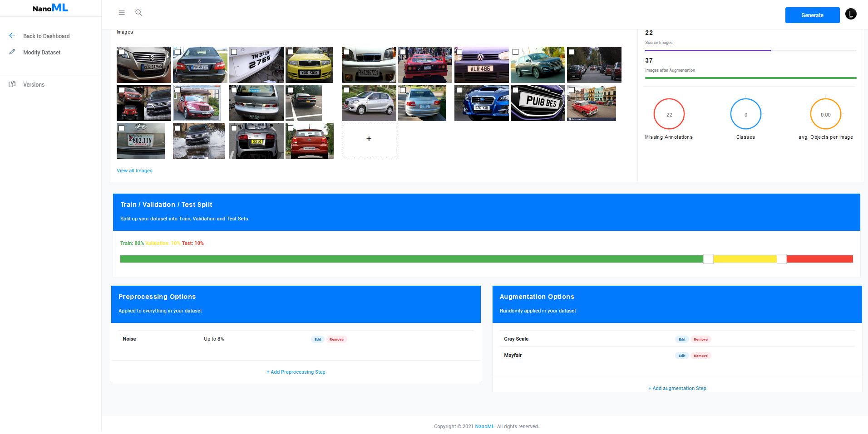The height and width of the screenshot is (434, 868).
Task: Select checkbox on silver Suzuki car image
Action: click(121, 52)
